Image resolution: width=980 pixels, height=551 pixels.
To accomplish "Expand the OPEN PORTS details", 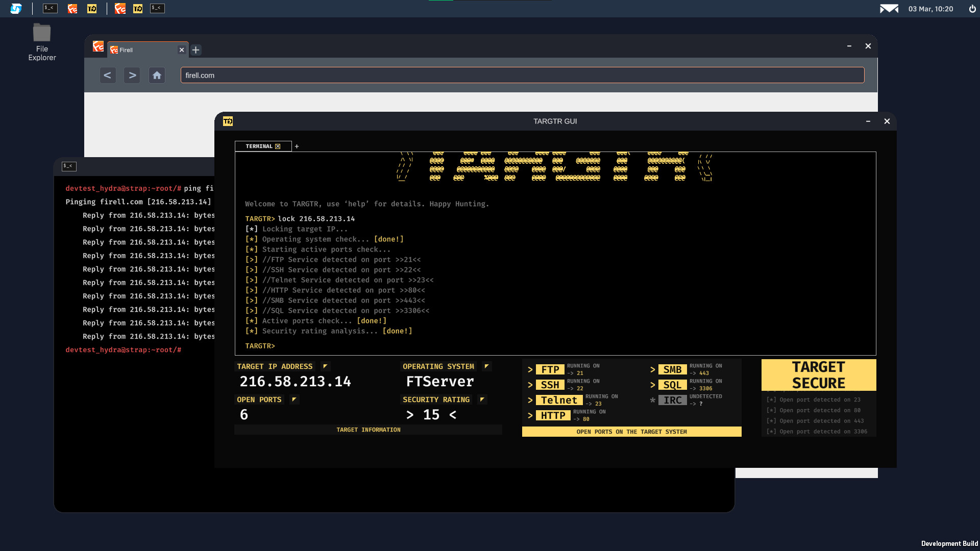I will pos(294,399).
